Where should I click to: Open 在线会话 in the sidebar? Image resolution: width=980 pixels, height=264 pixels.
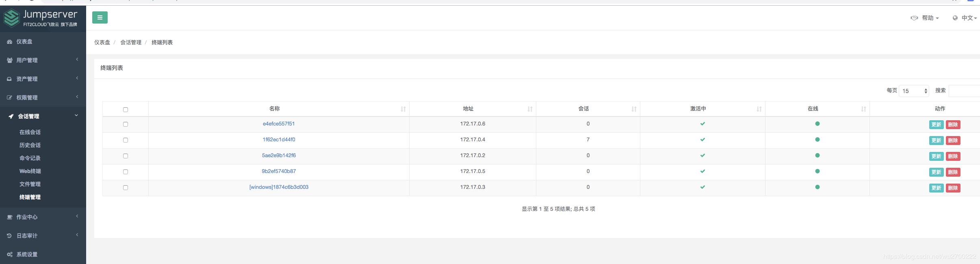click(30, 132)
